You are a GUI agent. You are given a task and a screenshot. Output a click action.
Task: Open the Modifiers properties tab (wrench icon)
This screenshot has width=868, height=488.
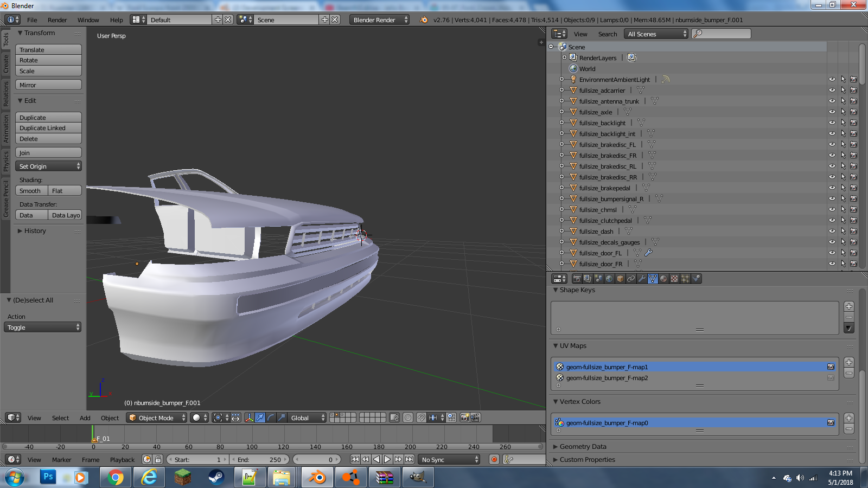coord(642,279)
